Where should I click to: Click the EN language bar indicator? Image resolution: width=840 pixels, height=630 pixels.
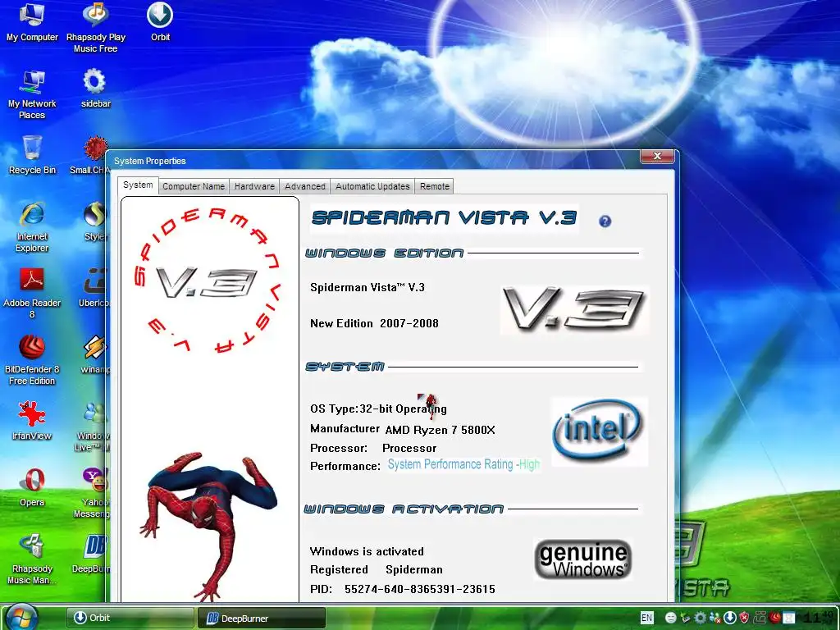coord(647,618)
